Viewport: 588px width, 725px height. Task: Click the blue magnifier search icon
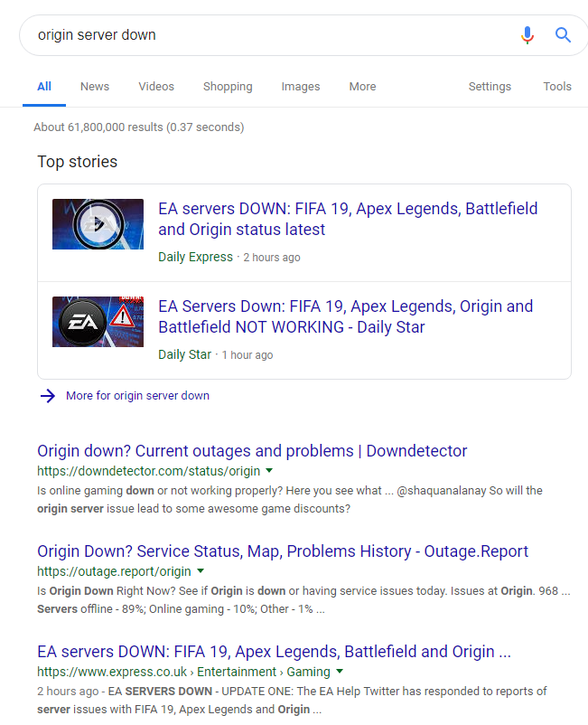point(563,35)
